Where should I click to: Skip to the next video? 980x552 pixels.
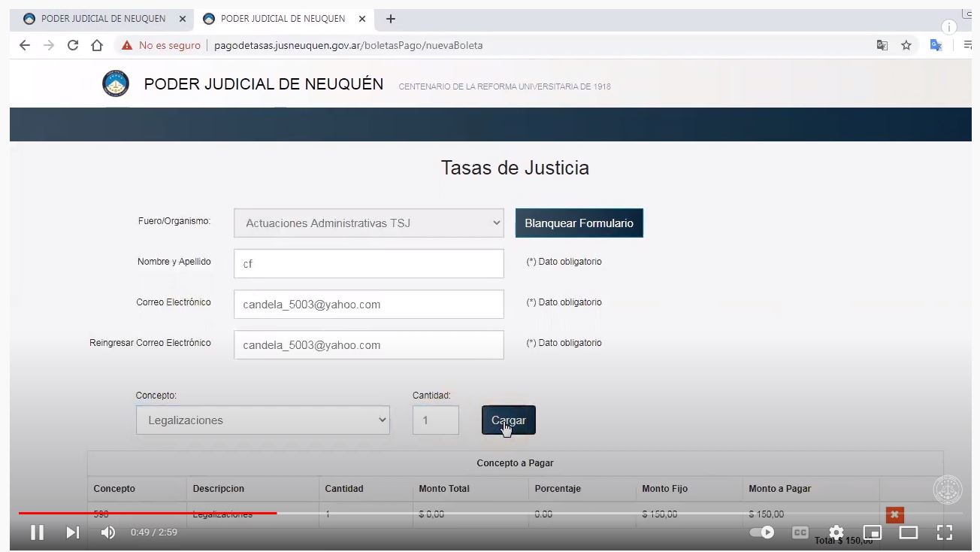coord(72,532)
